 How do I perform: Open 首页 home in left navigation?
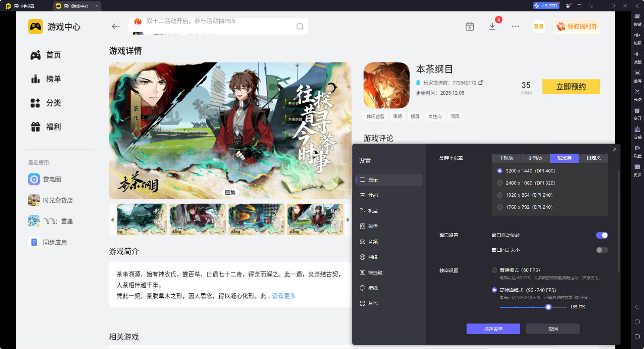[46, 55]
